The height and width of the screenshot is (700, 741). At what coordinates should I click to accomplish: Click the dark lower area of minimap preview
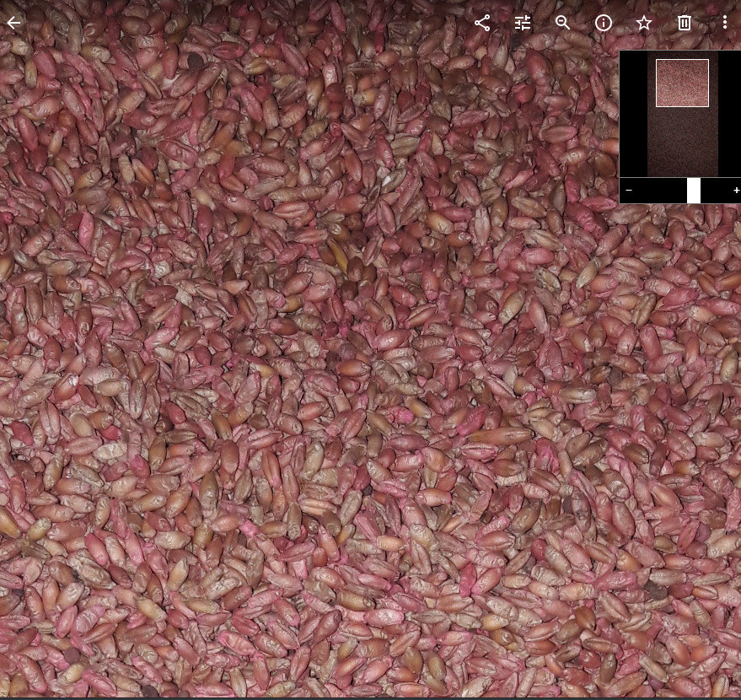point(682,143)
